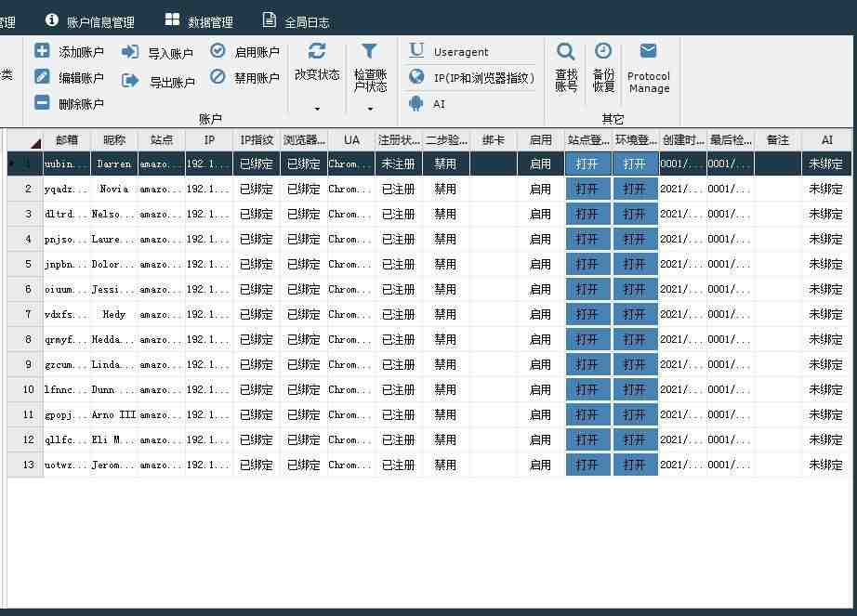Image resolution: width=857 pixels, height=616 pixels.
Task: Click the 未绑定 AI cell in row 10
Action: pyautogui.click(x=825, y=390)
